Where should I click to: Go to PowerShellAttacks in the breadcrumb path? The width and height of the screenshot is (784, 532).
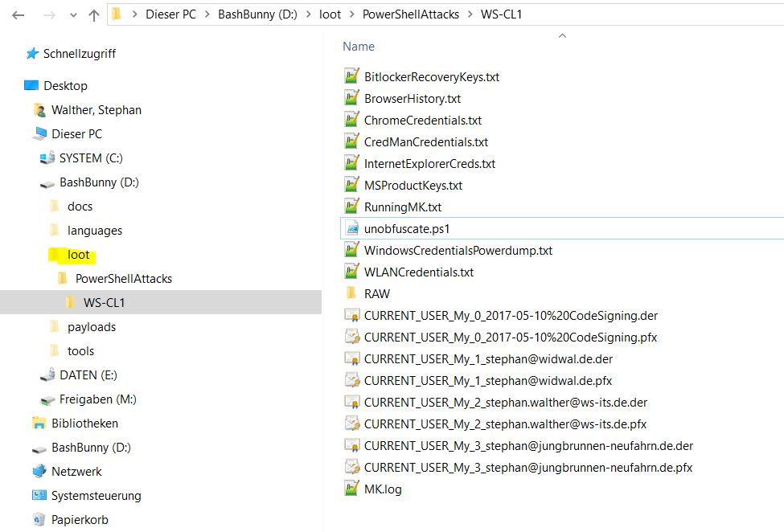411,14
